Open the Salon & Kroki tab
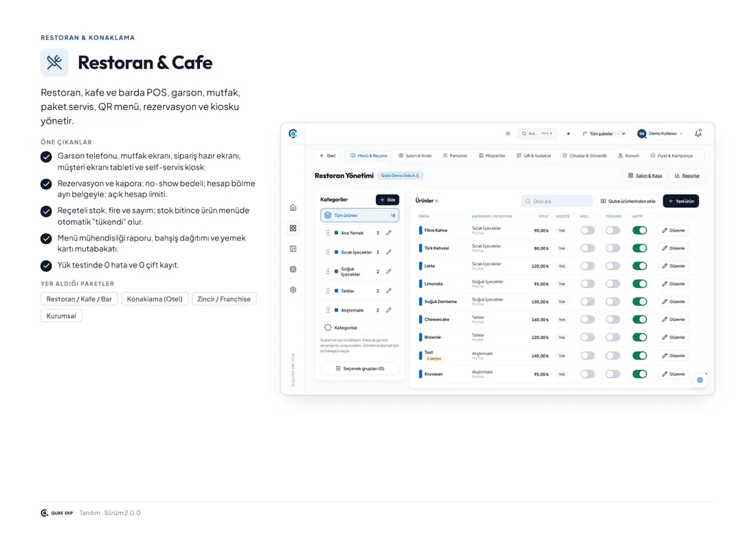The height and width of the screenshot is (535, 756). [415, 156]
